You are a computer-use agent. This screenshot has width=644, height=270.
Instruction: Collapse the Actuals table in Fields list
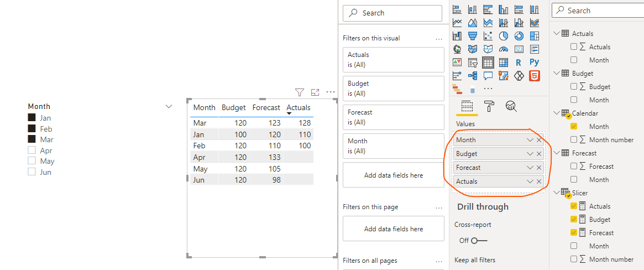(x=557, y=33)
